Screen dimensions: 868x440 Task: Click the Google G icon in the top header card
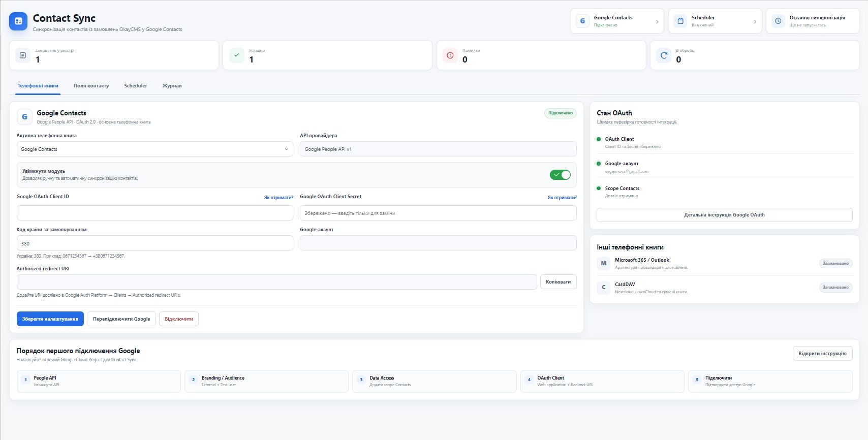pos(582,21)
